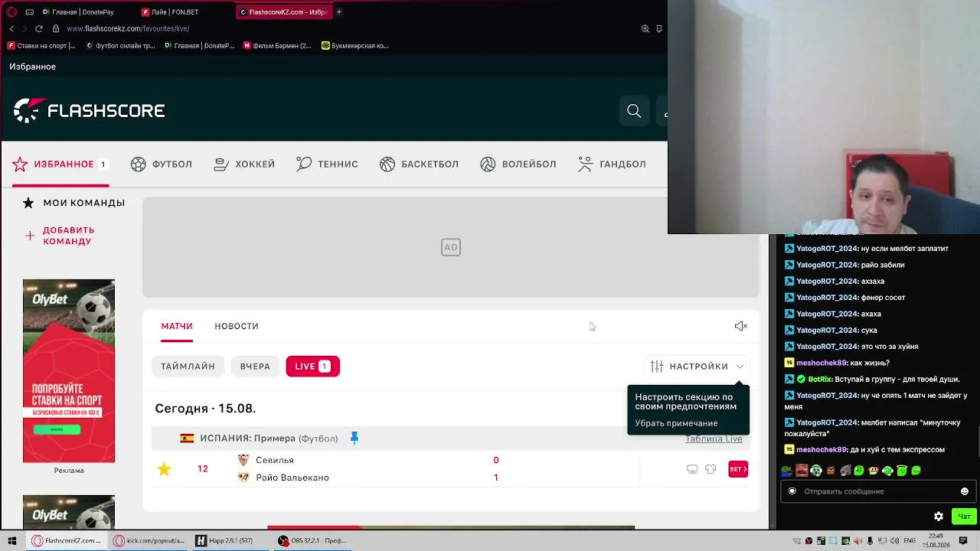
Task: Go back with the browser back arrow
Action: 11,29
